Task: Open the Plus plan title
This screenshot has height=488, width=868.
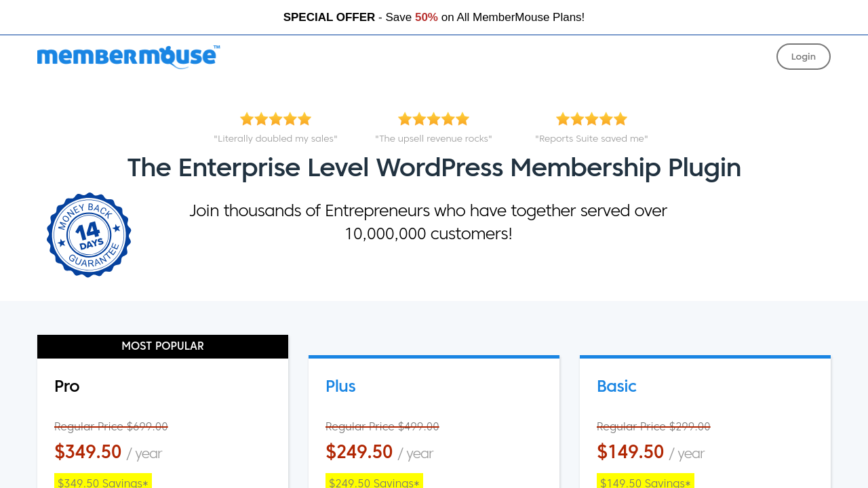Action: pos(340,386)
